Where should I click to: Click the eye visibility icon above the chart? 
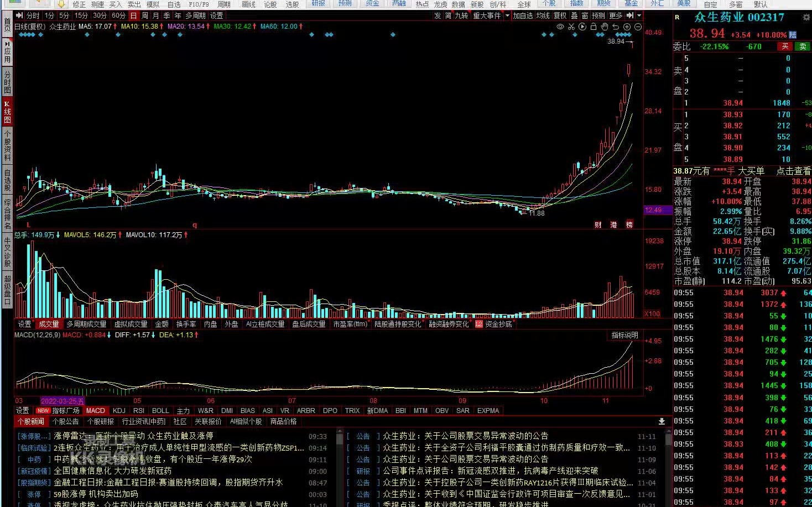(560, 27)
